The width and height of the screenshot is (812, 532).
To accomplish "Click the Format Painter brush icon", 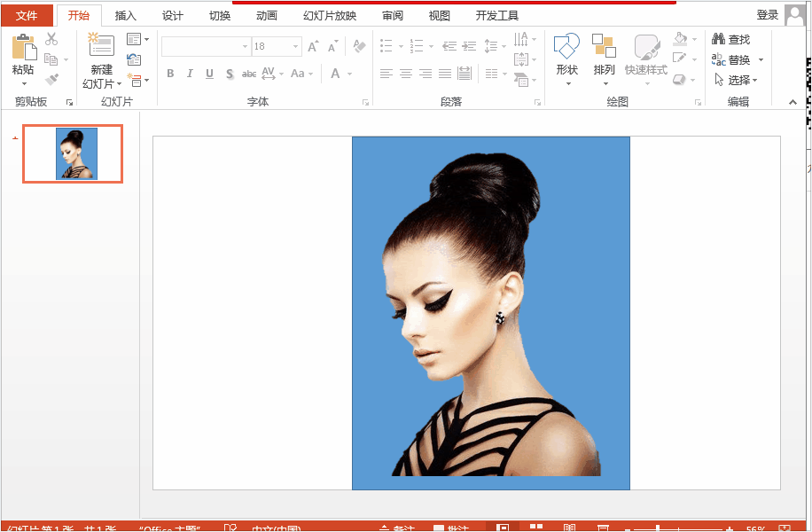I will 51,79.
